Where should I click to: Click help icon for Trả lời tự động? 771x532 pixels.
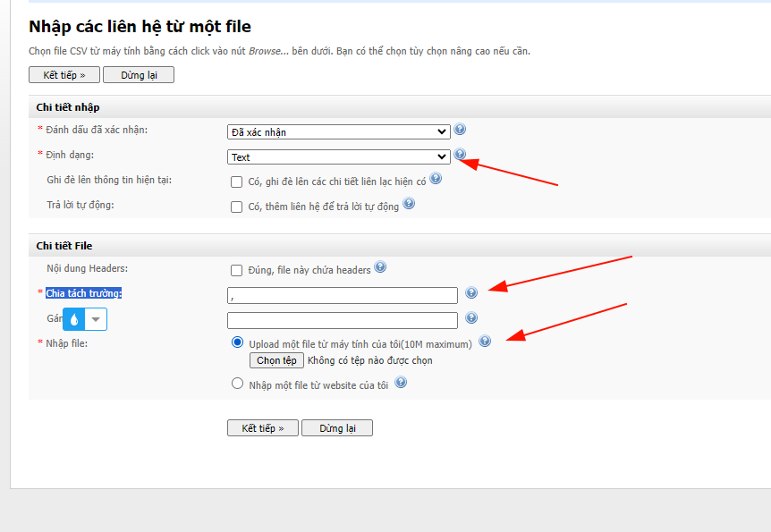(409, 204)
